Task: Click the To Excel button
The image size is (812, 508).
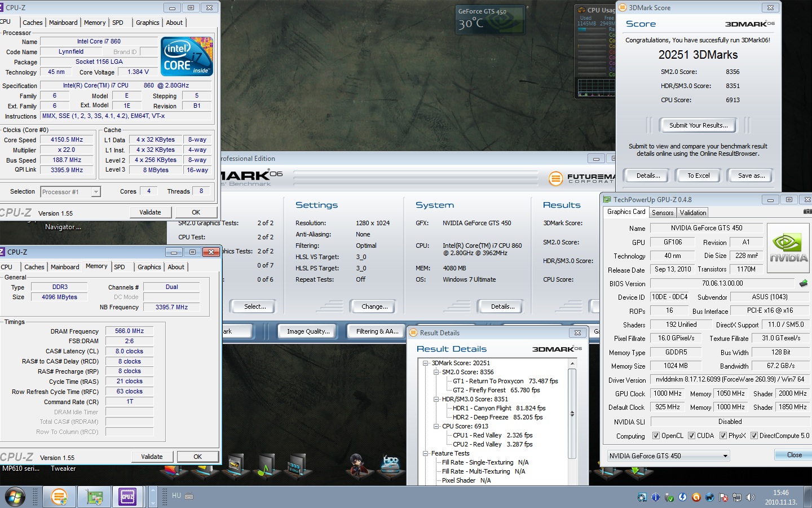Action: (x=698, y=176)
